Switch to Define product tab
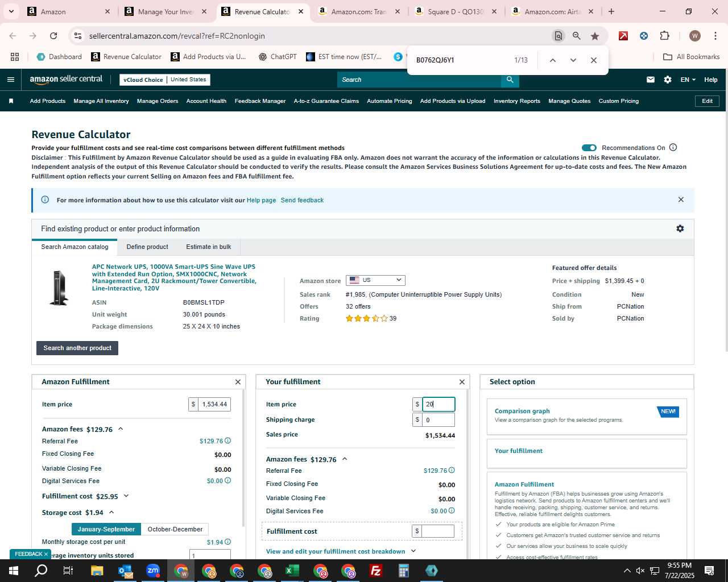 (x=147, y=247)
